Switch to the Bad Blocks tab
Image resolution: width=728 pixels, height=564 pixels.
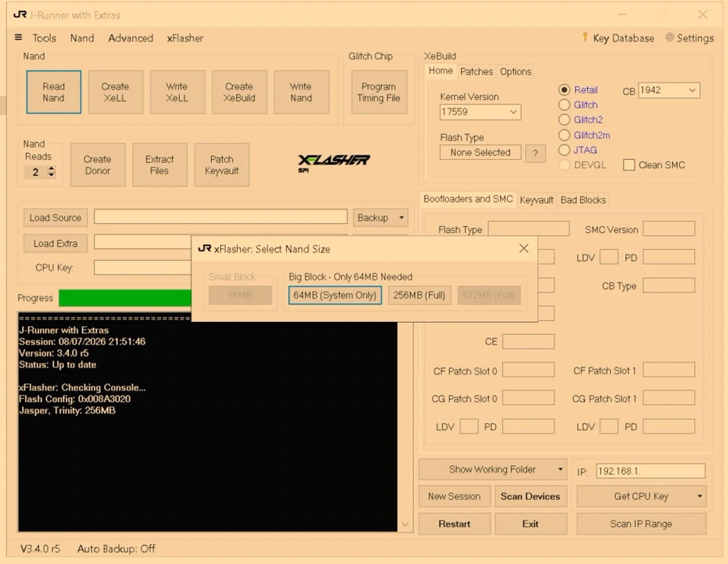tap(583, 200)
